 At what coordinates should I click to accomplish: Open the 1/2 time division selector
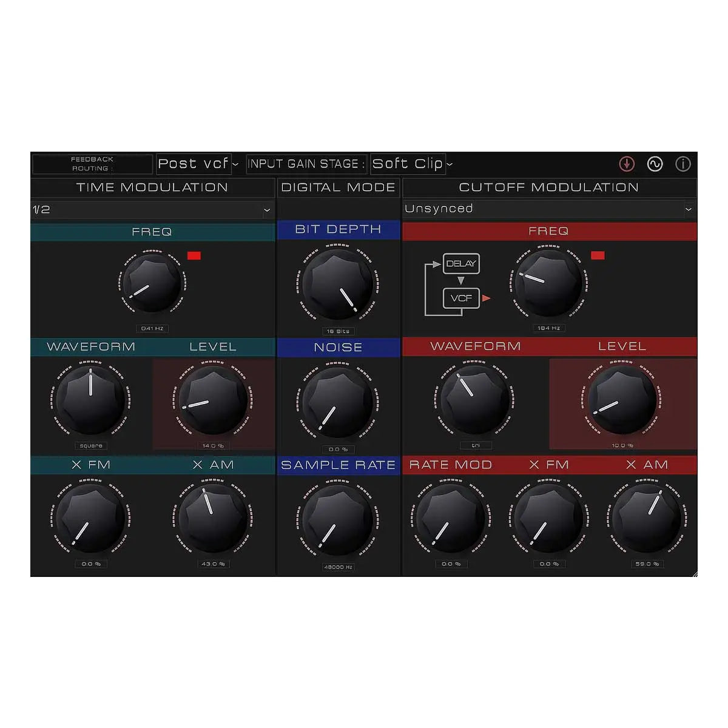tap(152, 210)
